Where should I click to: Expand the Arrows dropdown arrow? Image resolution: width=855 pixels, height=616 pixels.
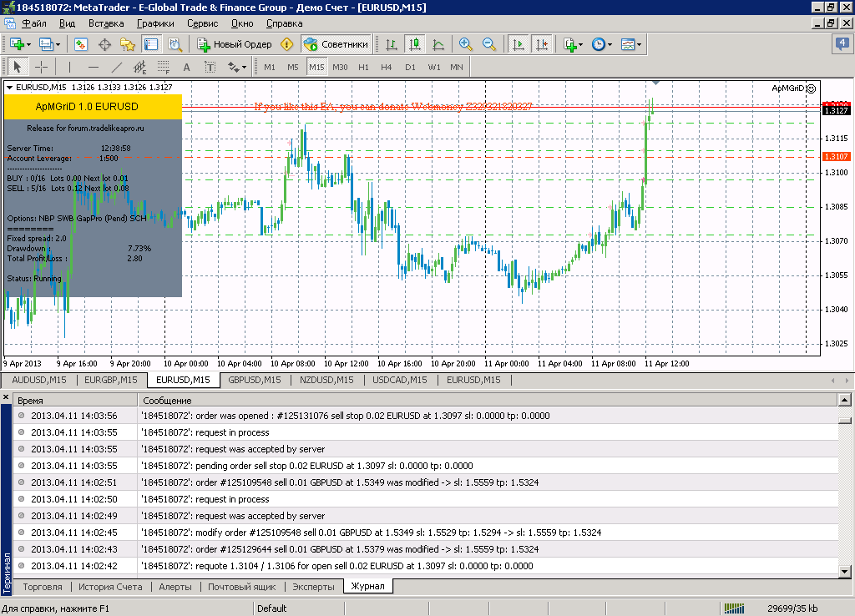pos(245,68)
